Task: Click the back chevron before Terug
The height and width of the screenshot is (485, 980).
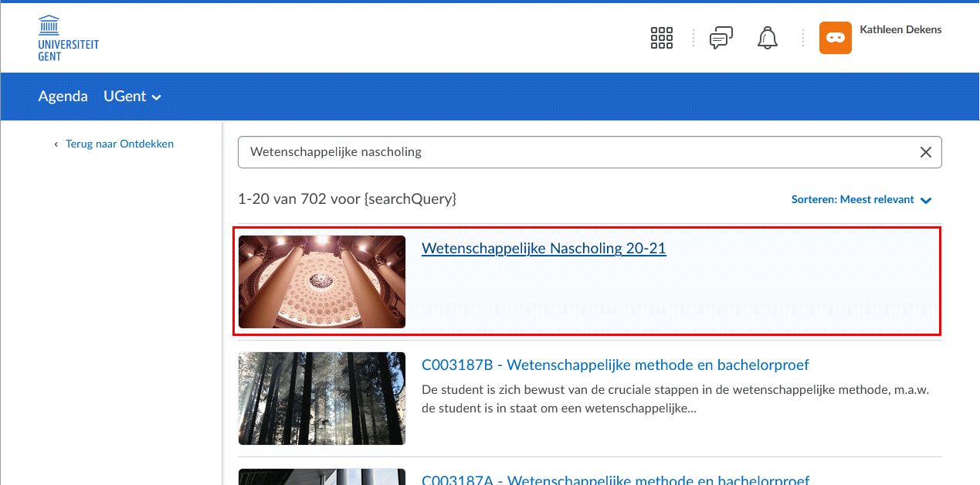Action: pos(56,144)
